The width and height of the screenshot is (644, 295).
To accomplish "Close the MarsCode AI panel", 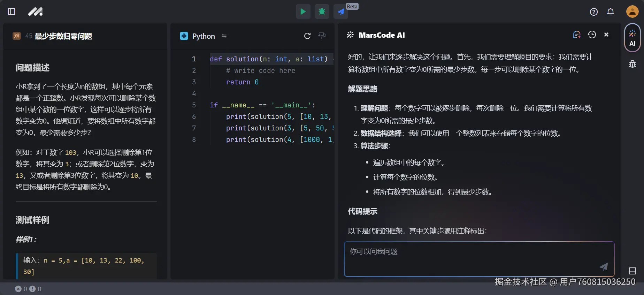I will point(606,35).
